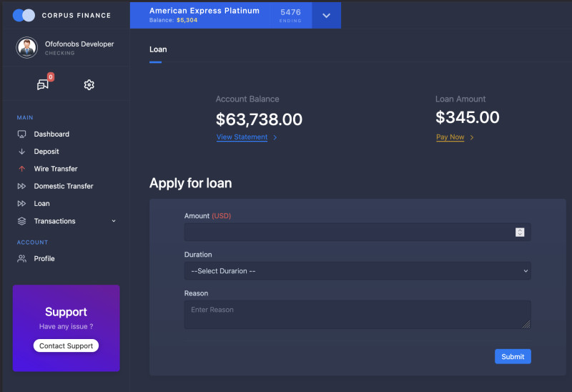Image resolution: width=572 pixels, height=392 pixels.
Task: Click the Amount stepper spinner control
Action: click(x=520, y=232)
